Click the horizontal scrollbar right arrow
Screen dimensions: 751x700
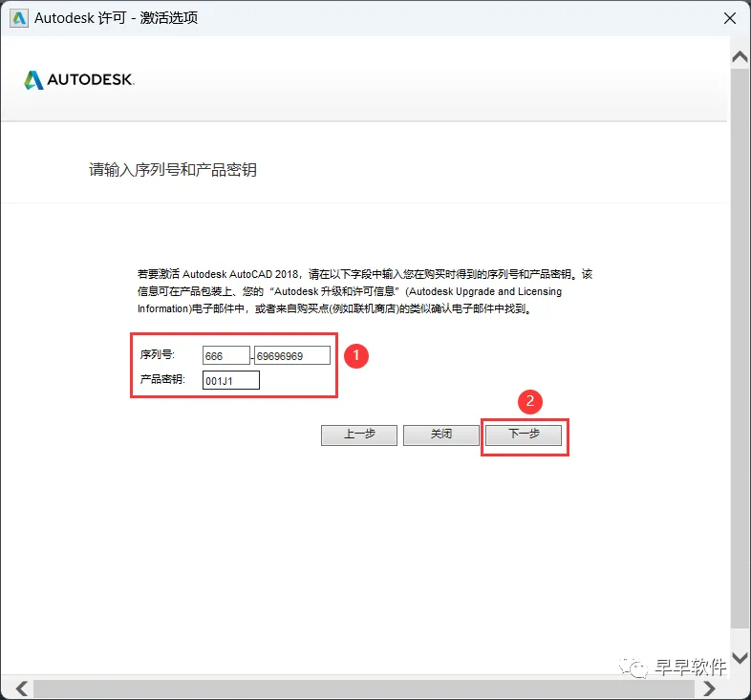(x=709, y=689)
